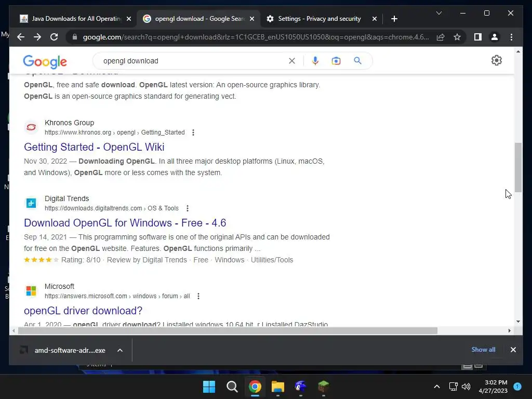
Task: Click the scroll right arrow
Action: click(x=509, y=330)
